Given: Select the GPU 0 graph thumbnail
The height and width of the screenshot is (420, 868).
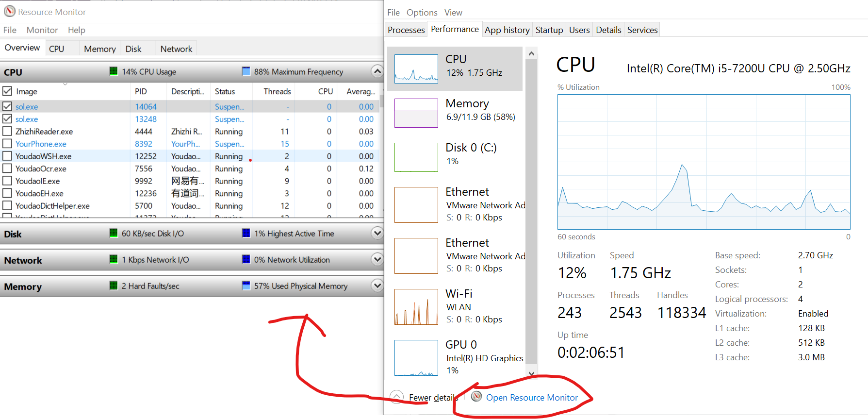Looking at the screenshot, I should pos(416,358).
